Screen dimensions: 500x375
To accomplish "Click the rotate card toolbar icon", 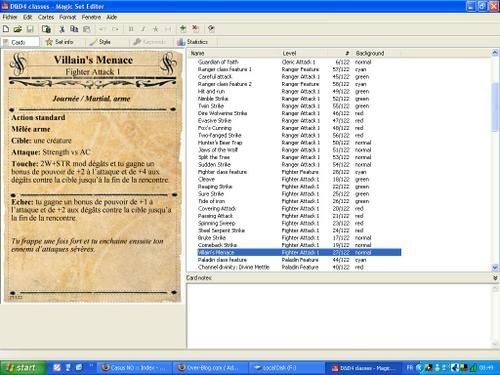I will point(211,29).
